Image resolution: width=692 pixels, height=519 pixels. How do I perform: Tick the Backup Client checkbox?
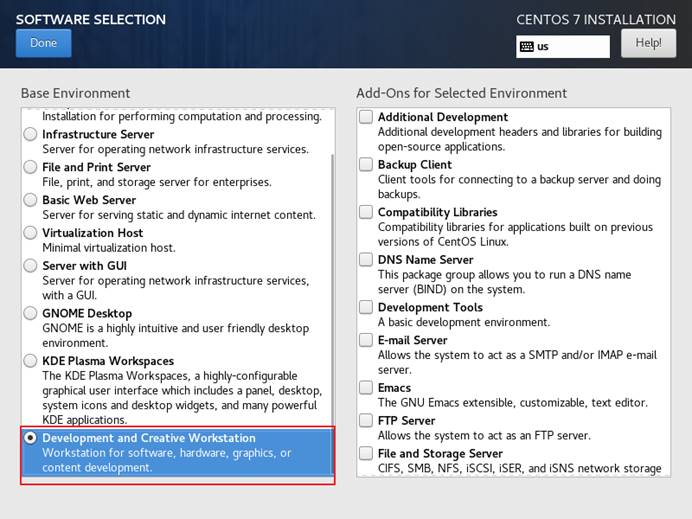366,165
